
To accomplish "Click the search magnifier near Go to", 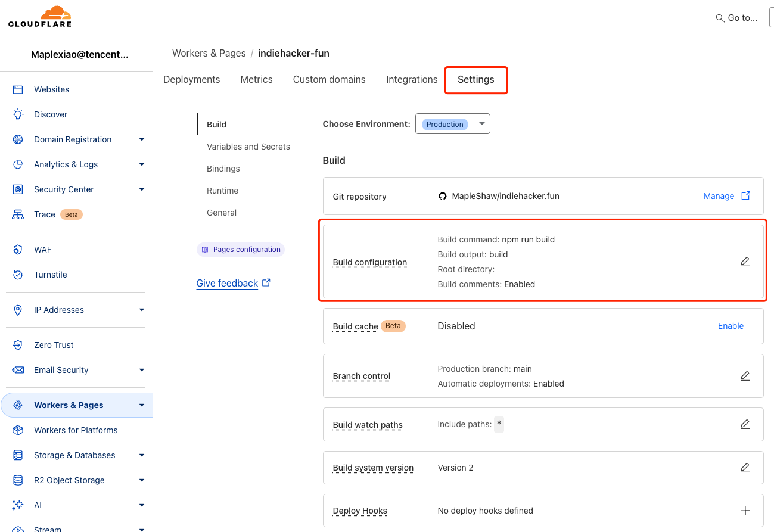I will tap(720, 18).
